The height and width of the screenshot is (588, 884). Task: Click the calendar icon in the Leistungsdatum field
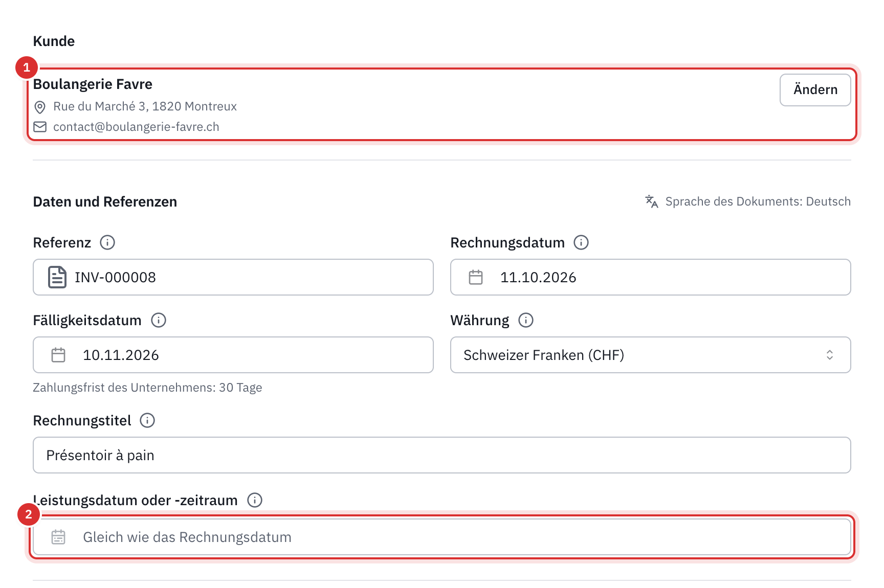coord(58,537)
